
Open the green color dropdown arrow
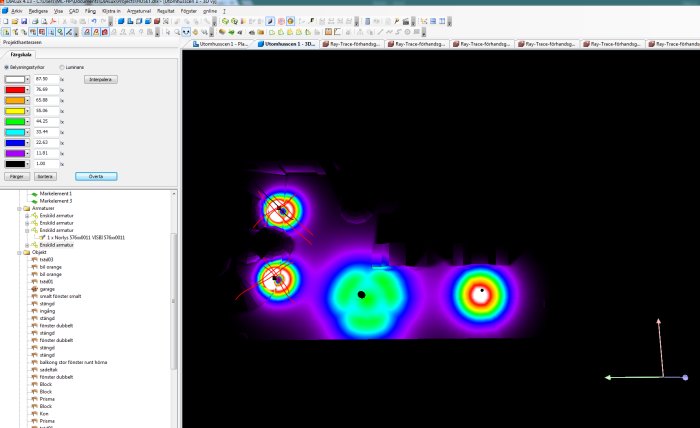click(27, 121)
